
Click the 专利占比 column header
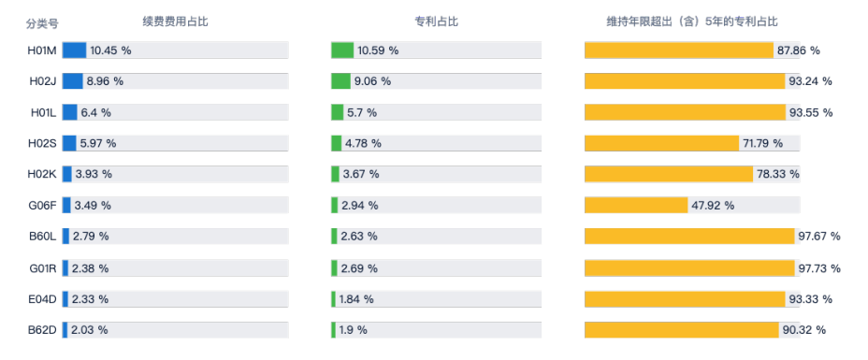[436, 22]
